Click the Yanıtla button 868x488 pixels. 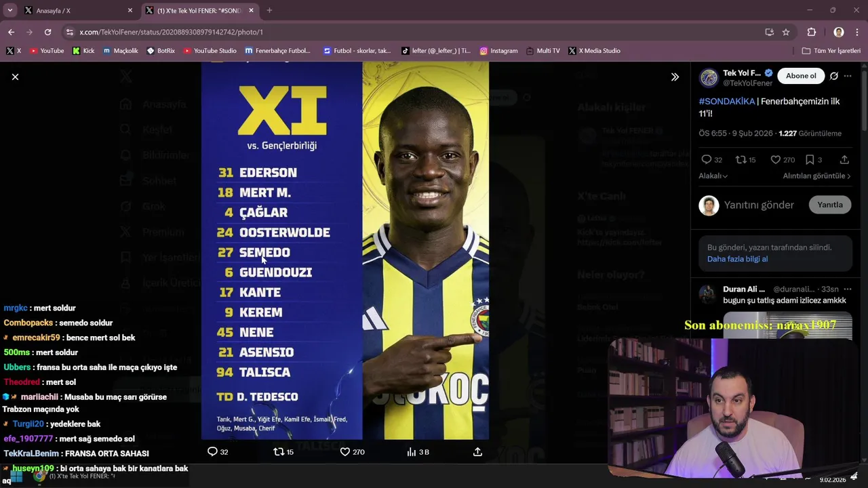pyautogui.click(x=830, y=205)
